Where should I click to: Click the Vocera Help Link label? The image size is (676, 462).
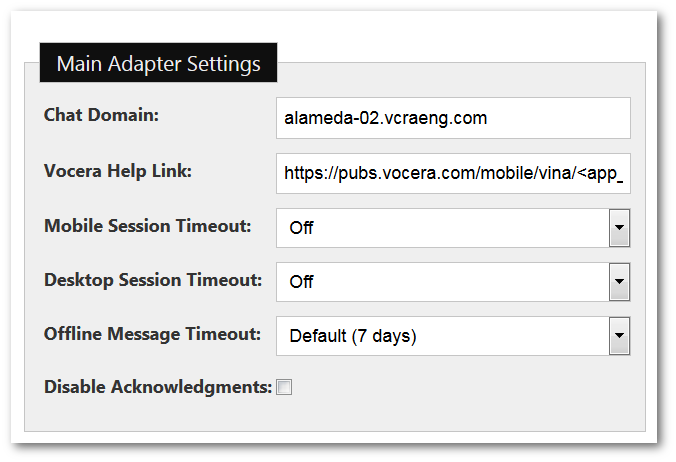117,170
